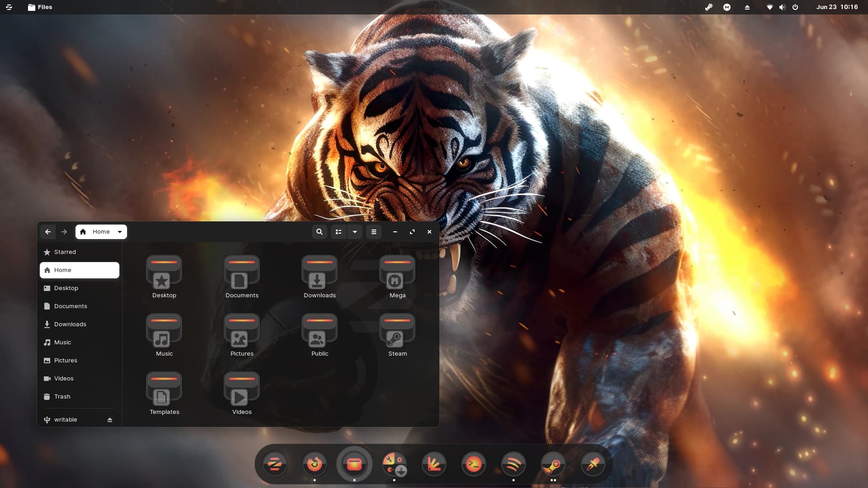Select Pictures in the sidebar
The image size is (868, 488).
(x=80, y=361)
